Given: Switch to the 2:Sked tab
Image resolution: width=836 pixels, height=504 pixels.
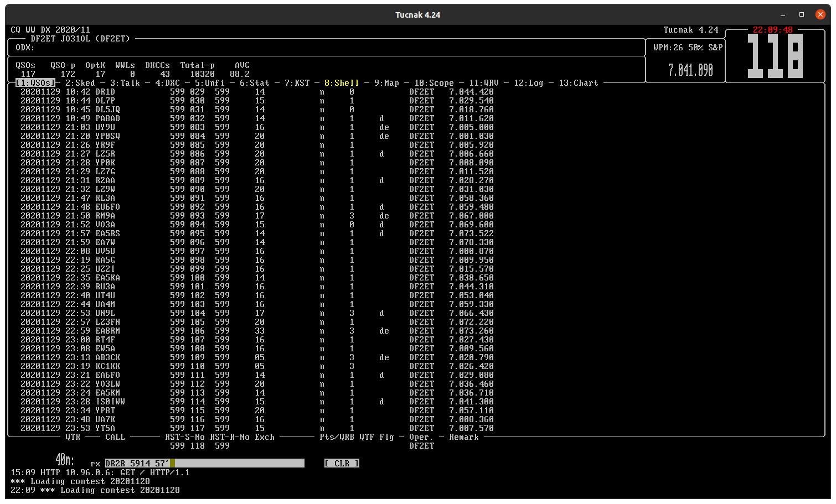Looking at the screenshot, I should coord(80,83).
